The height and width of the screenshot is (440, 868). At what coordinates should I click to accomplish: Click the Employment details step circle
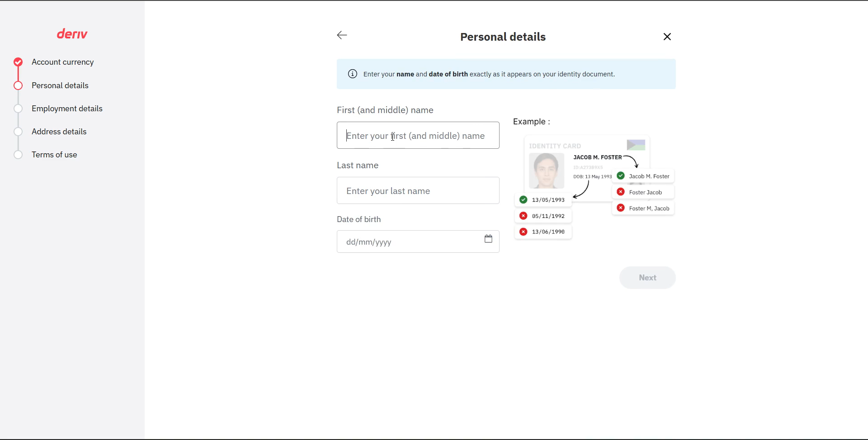18,109
